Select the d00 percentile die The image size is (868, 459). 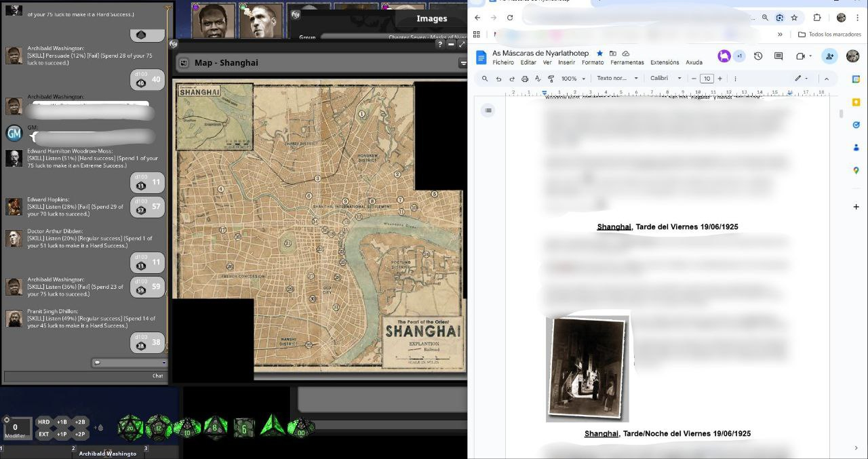click(x=301, y=427)
